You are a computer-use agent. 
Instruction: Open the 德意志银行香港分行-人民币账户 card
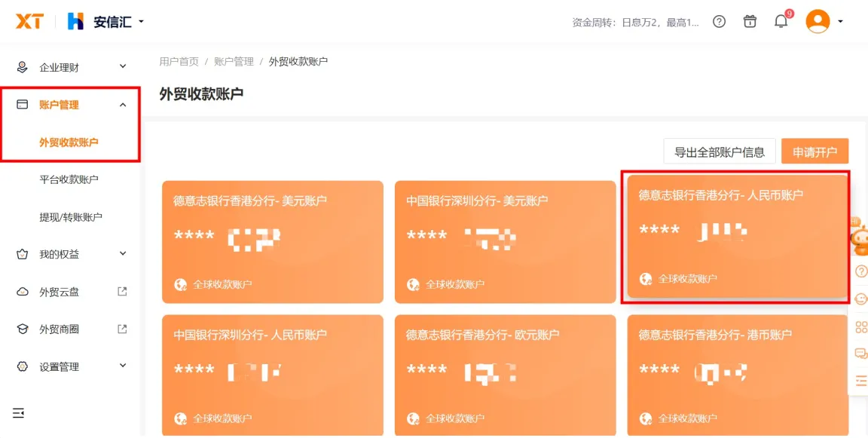click(738, 237)
